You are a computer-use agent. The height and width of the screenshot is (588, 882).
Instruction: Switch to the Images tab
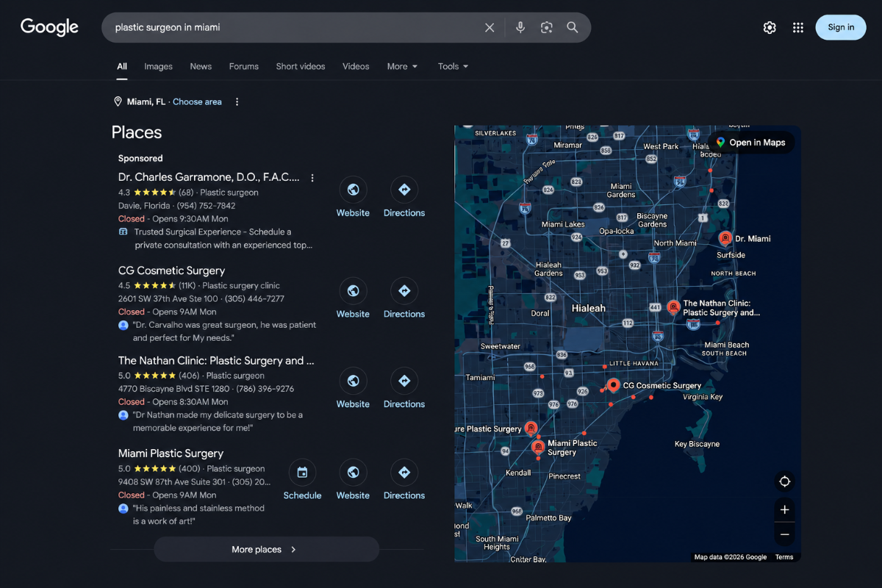(x=158, y=66)
